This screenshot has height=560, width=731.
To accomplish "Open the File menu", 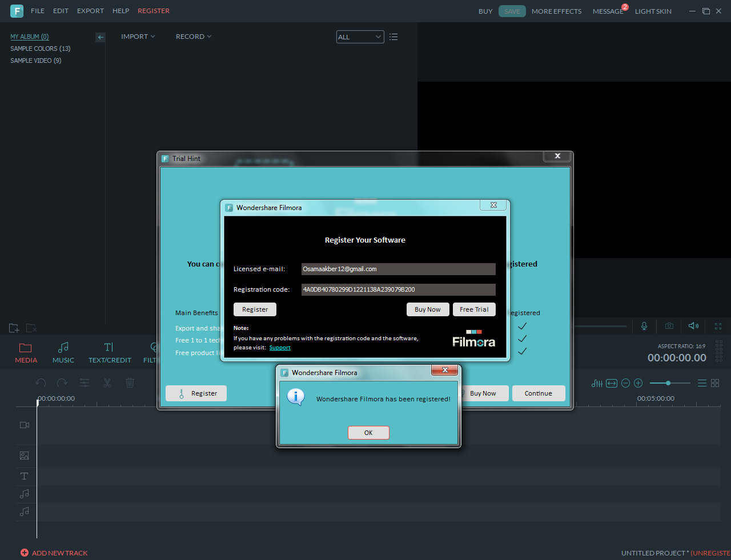I will pyautogui.click(x=38, y=11).
